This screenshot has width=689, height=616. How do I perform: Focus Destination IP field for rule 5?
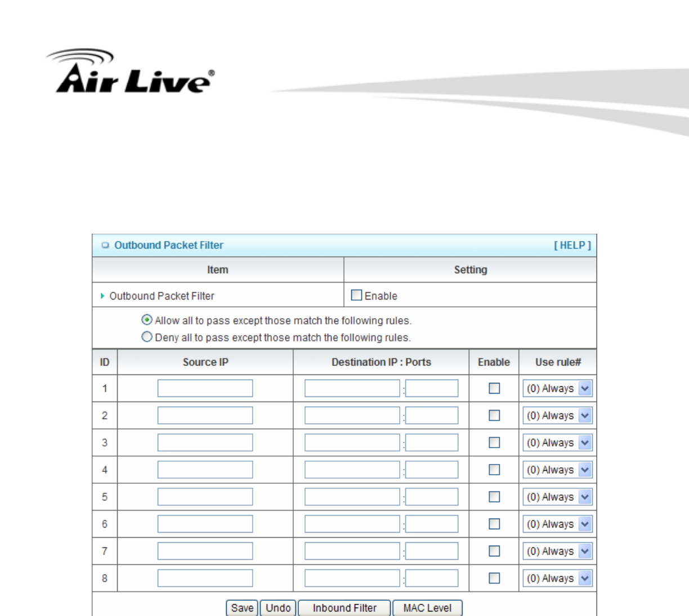point(352,497)
